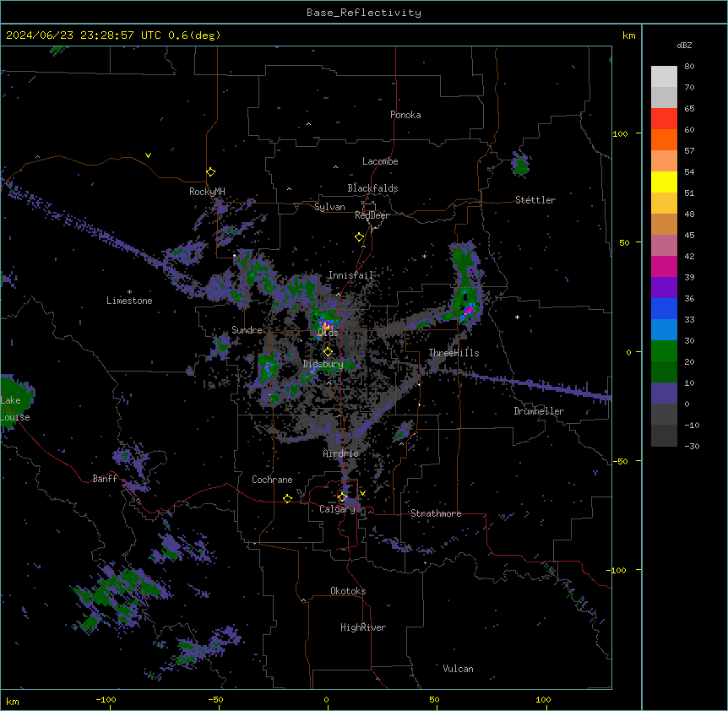Click the Lake Louise label
This screenshot has height=711, width=728.
click(15, 409)
